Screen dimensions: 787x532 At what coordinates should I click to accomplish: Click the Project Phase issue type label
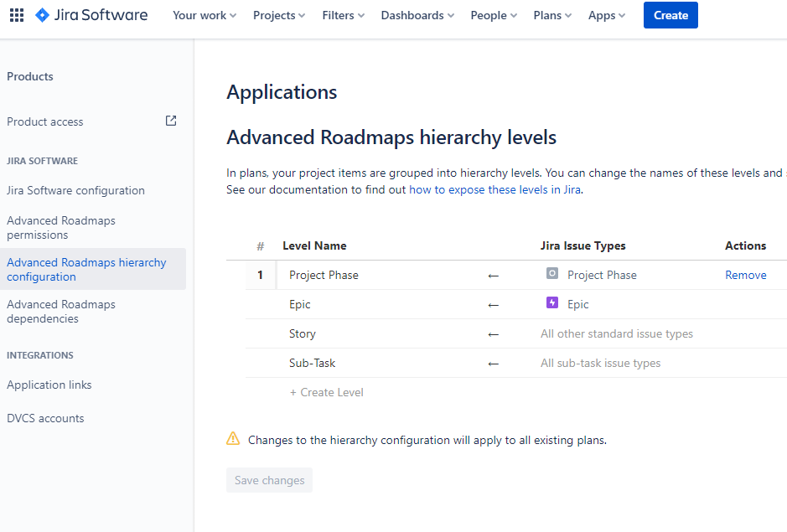pyautogui.click(x=602, y=275)
